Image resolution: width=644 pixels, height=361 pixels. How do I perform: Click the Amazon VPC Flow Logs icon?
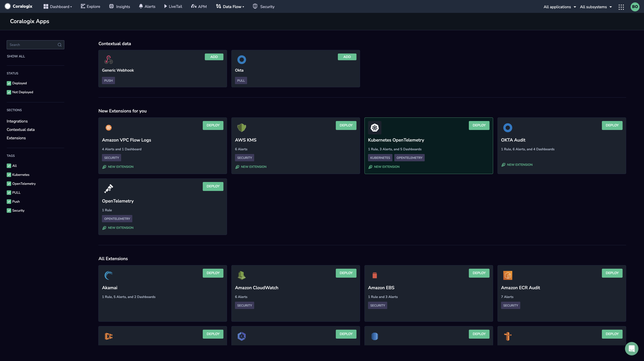[x=108, y=128]
